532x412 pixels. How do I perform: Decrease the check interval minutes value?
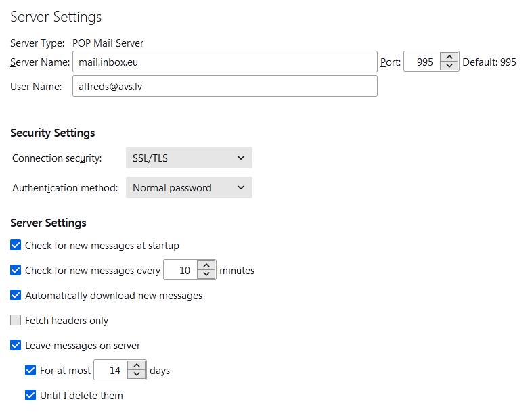[206, 275]
